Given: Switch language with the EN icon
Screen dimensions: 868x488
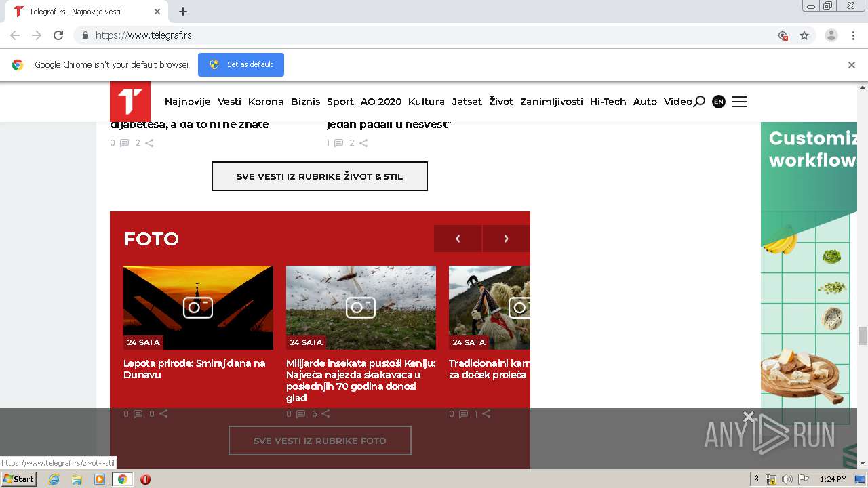Looking at the screenshot, I should pyautogui.click(x=719, y=102).
